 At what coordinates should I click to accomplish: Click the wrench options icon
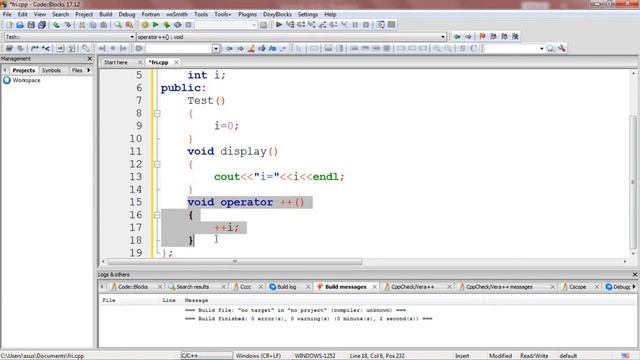(562, 49)
